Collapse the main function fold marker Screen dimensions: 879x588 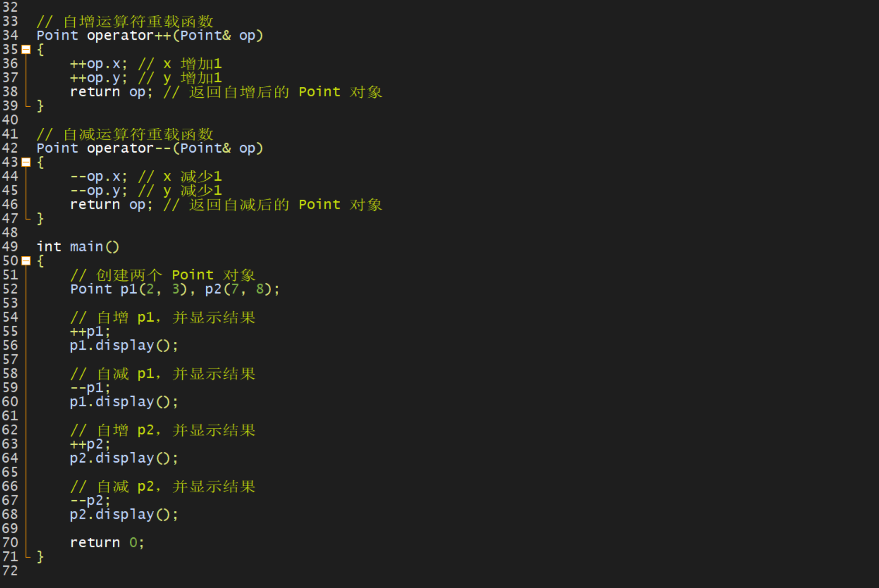pos(26,261)
